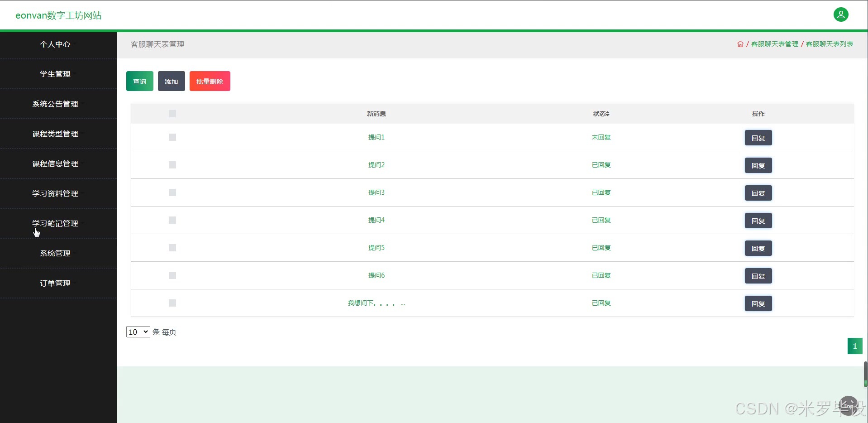Click the page vertical scrollbar thumb

click(865, 374)
